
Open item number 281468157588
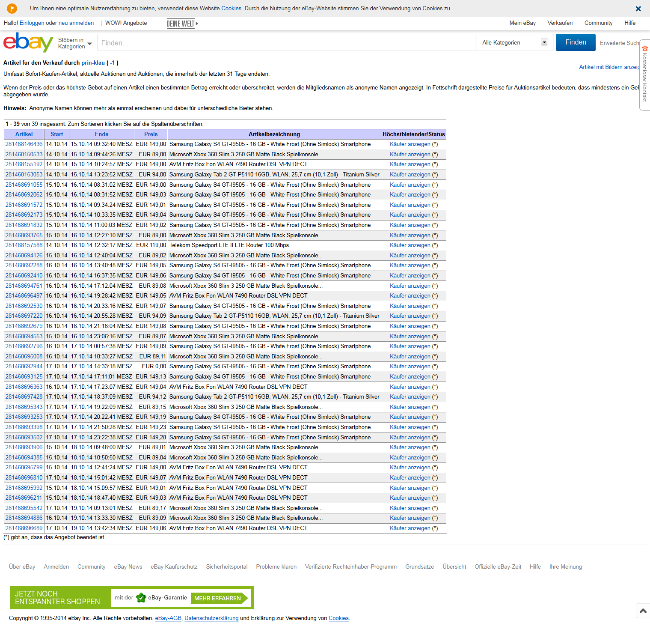(24, 245)
